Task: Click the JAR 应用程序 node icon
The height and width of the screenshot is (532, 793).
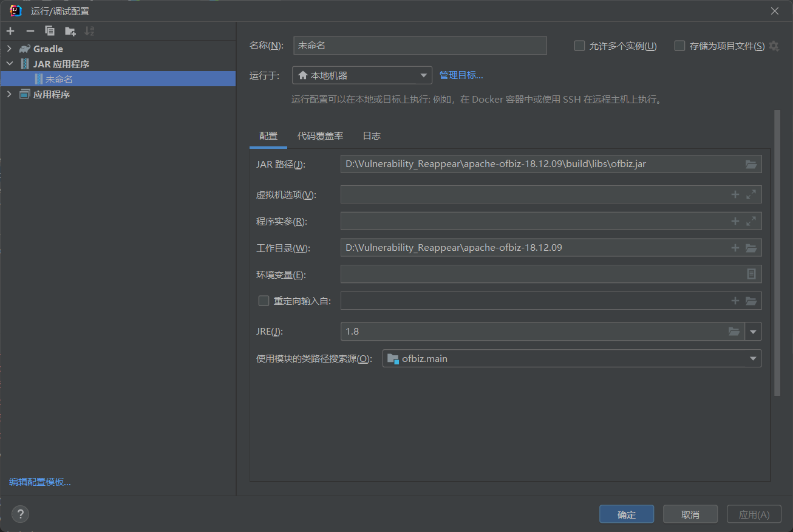Action: [24, 64]
